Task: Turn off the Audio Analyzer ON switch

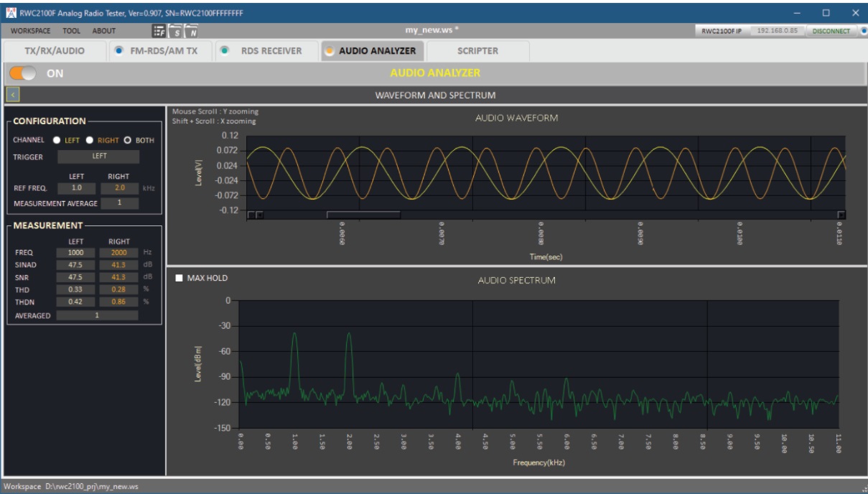Action: [22, 73]
